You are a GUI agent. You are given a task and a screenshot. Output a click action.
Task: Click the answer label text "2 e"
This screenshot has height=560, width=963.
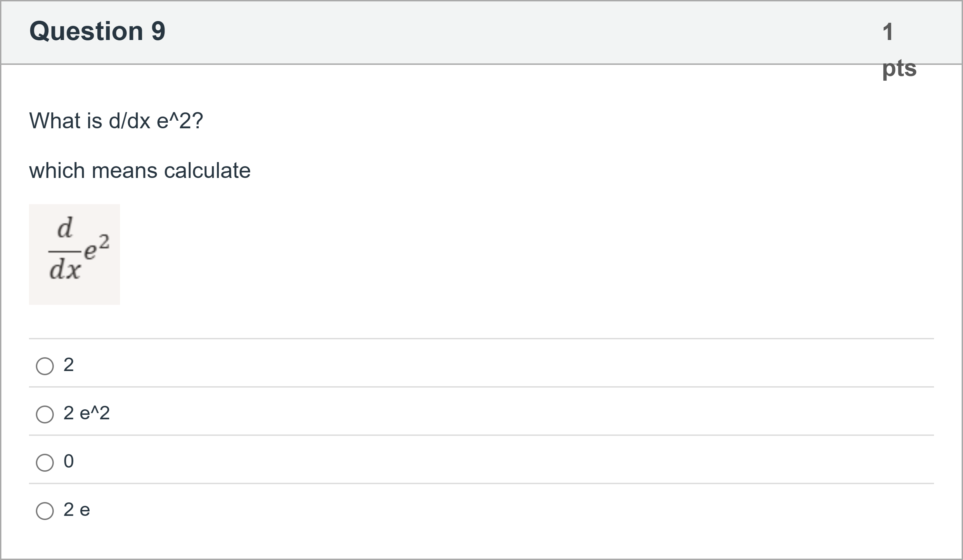(x=77, y=510)
